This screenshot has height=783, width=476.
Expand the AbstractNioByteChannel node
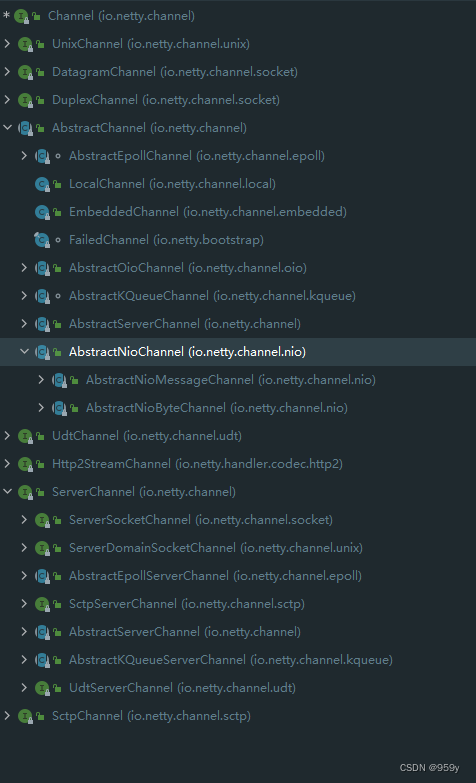click(x=41, y=408)
